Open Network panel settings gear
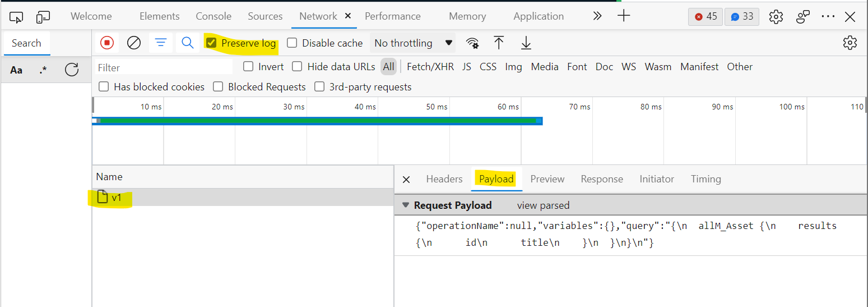This screenshot has width=868, height=307. [850, 43]
